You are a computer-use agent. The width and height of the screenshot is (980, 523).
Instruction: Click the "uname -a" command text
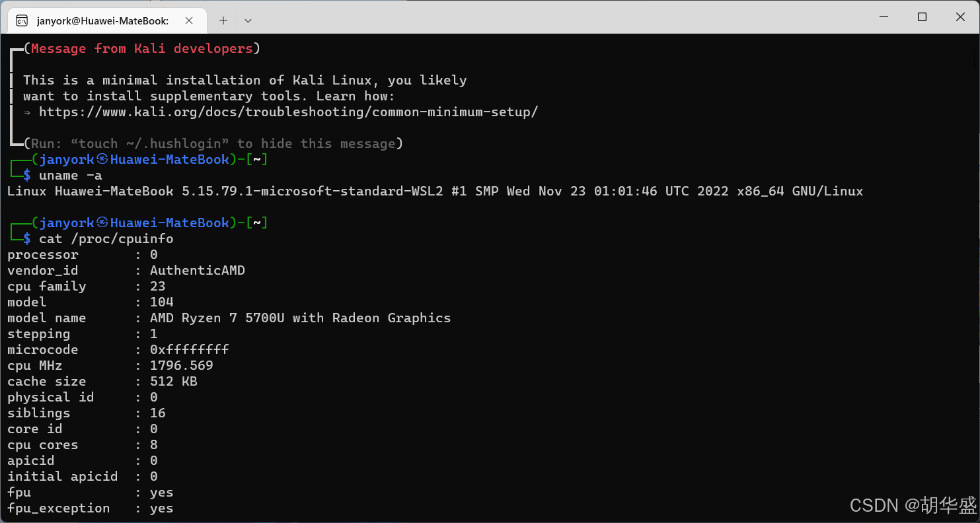(71, 175)
